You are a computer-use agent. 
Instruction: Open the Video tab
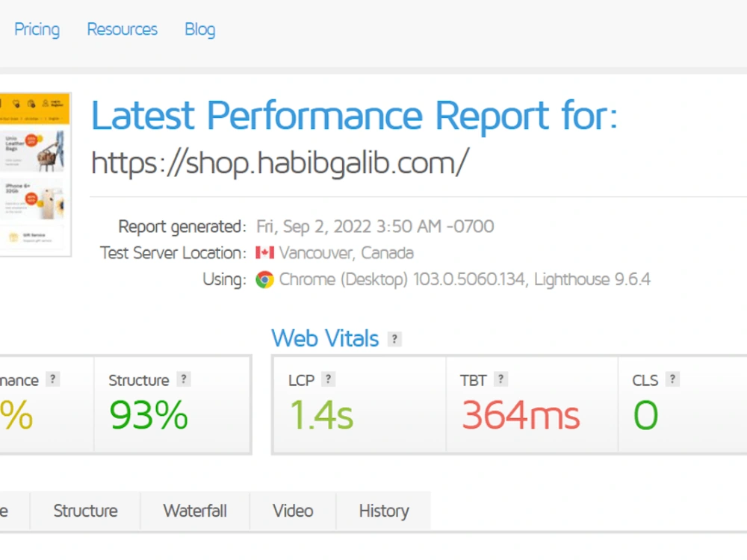[x=293, y=511]
